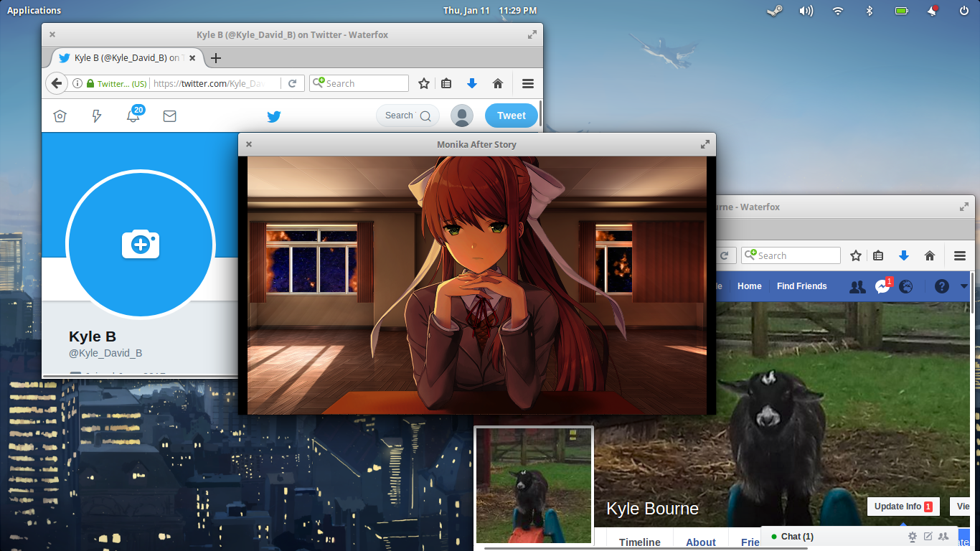Open Twitter Moments lightning icon
Screen dimensions: 980x551
(97, 116)
